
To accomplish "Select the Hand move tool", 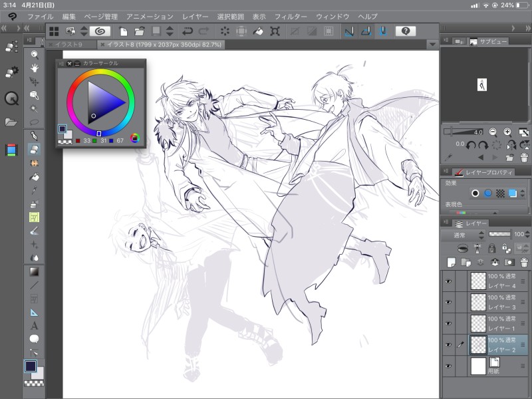I will (35, 68).
